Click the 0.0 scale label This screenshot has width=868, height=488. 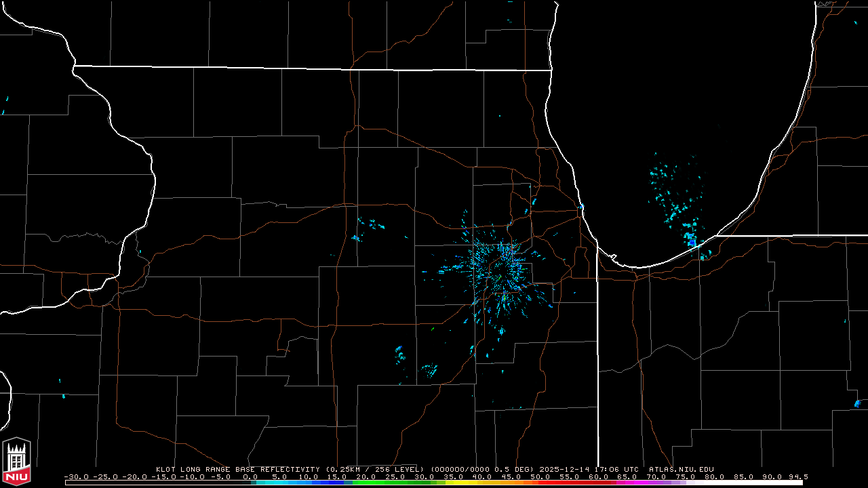250,476
